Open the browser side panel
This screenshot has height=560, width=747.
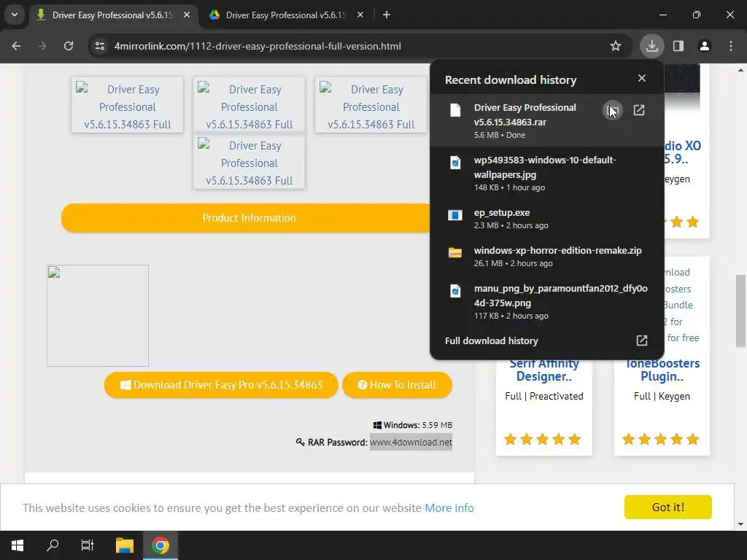[678, 46]
